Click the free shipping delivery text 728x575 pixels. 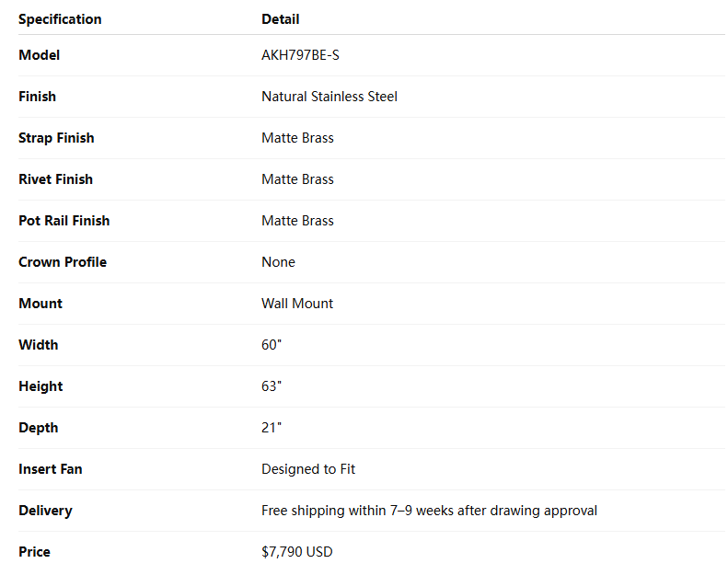429,511
